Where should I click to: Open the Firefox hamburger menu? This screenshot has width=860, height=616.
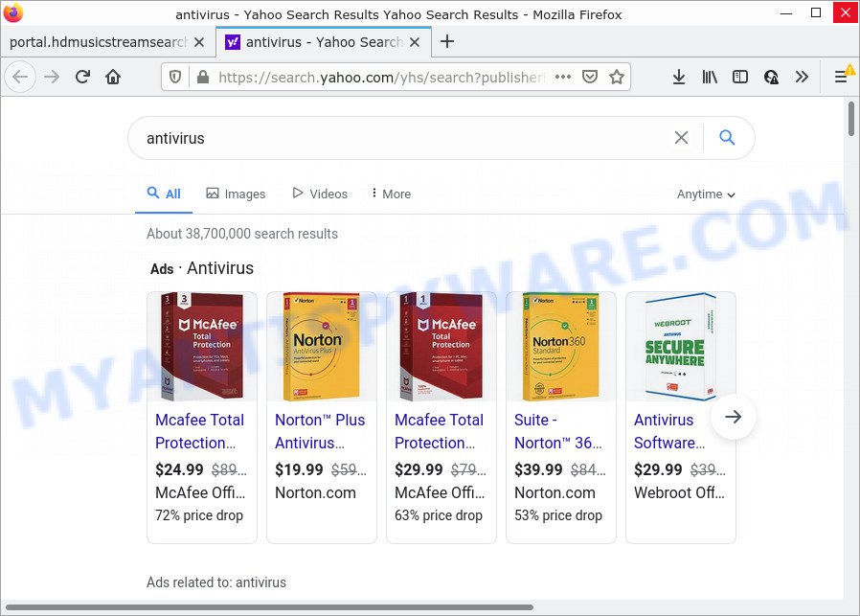pyautogui.click(x=841, y=77)
